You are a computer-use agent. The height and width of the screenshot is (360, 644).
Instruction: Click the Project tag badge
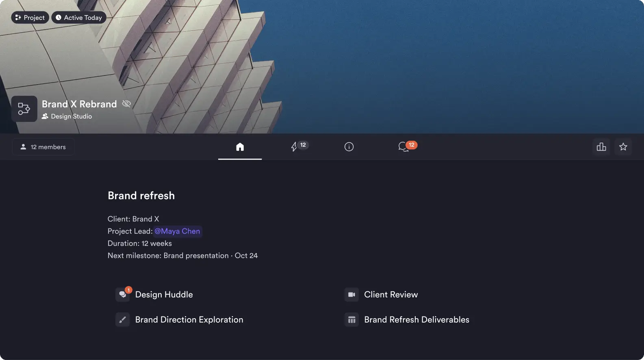point(30,17)
